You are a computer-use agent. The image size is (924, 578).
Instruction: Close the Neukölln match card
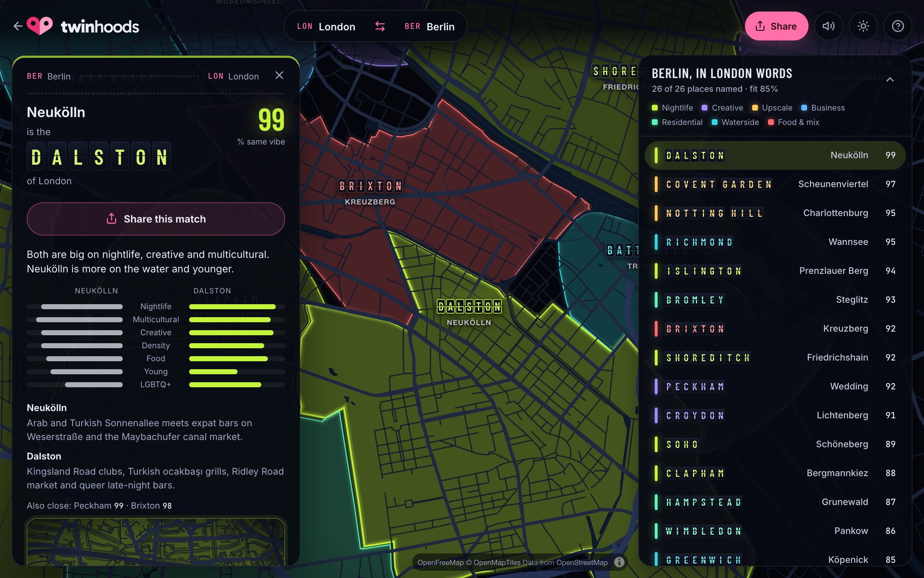point(279,75)
